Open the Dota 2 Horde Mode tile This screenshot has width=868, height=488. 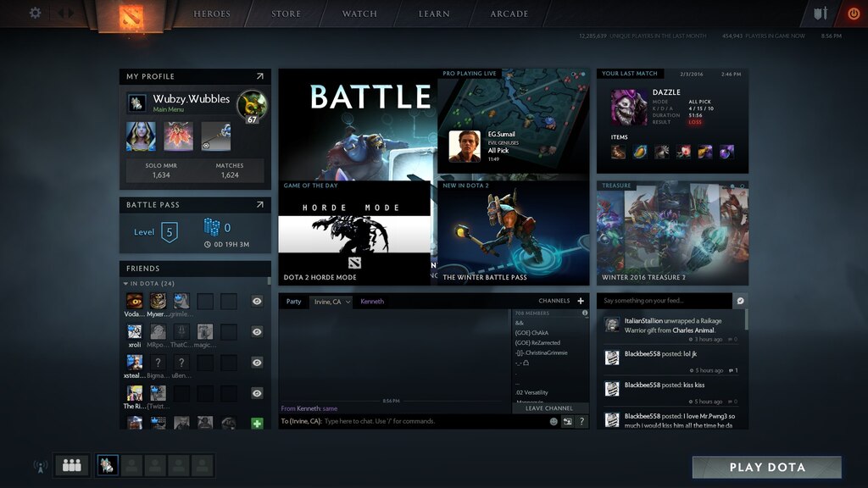click(x=354, y=233)
